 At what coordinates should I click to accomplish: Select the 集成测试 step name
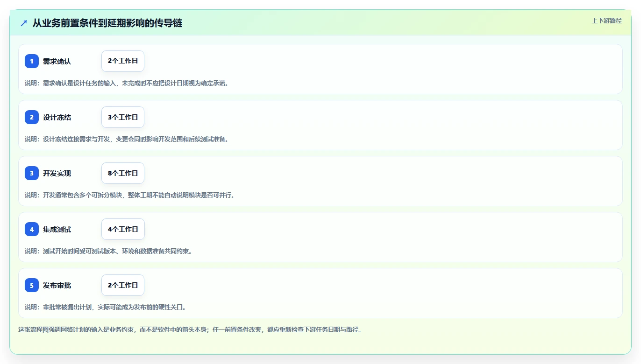[x=57, y=229]
